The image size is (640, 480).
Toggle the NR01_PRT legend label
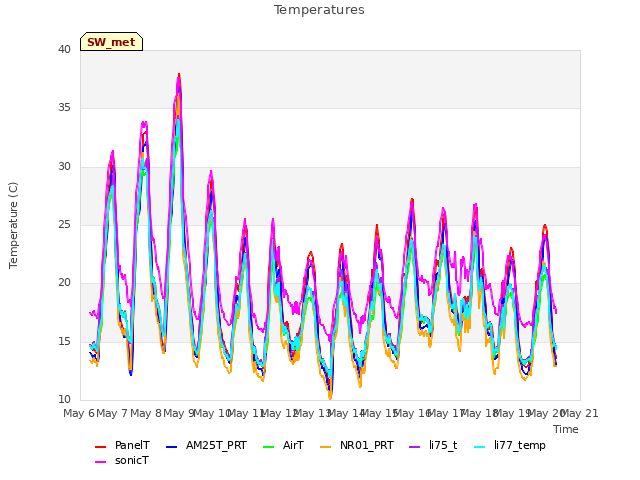pyautogui.click(x=367, y=445)
